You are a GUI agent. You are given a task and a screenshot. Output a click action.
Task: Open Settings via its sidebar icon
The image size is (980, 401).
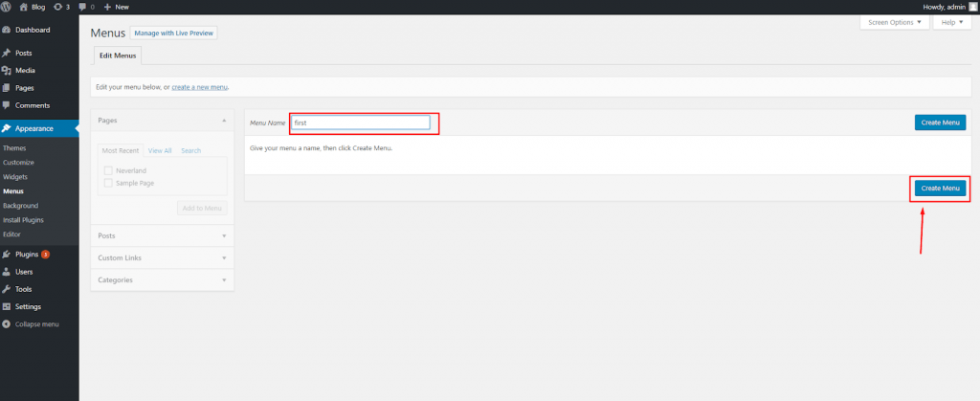coord(7,306)
